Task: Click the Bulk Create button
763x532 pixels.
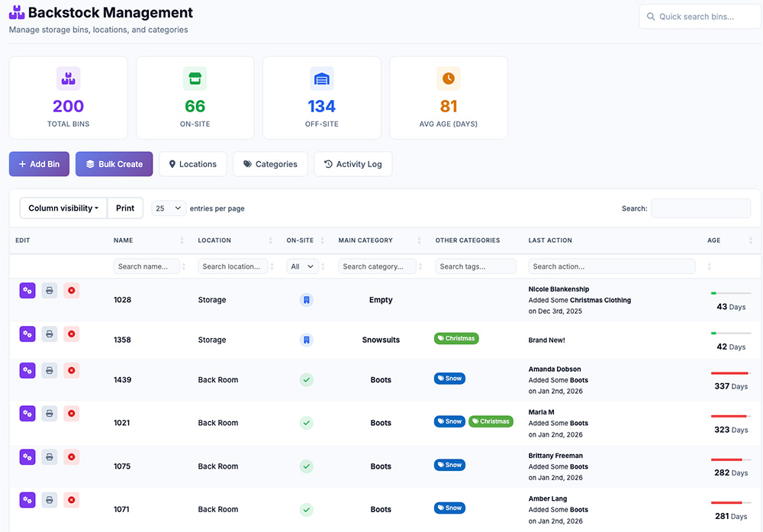Action: [x=114, y=163]
